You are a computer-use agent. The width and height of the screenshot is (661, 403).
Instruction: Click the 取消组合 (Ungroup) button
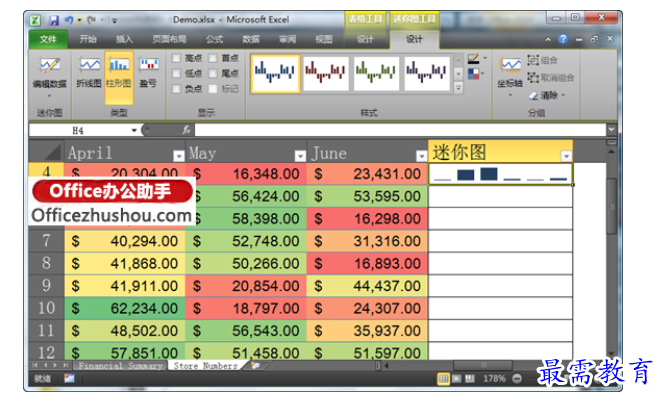[x=551, y=78]
